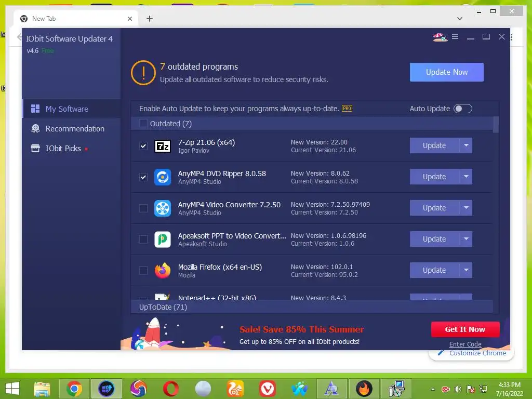Screen dimensions: 532x399
Task: Open dropdown arrow beside AnyMP4 DVD Ripper Update
Action: 466,177
